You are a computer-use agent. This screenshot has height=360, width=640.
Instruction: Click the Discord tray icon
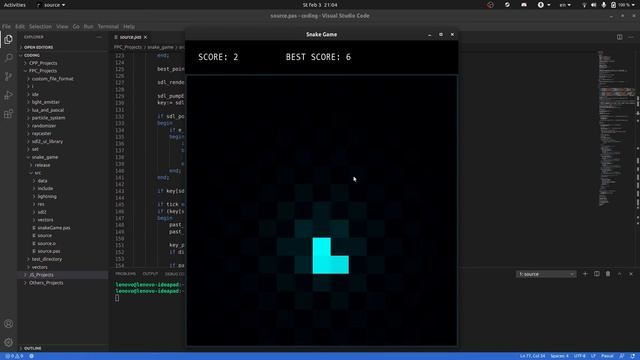[524, 5]
